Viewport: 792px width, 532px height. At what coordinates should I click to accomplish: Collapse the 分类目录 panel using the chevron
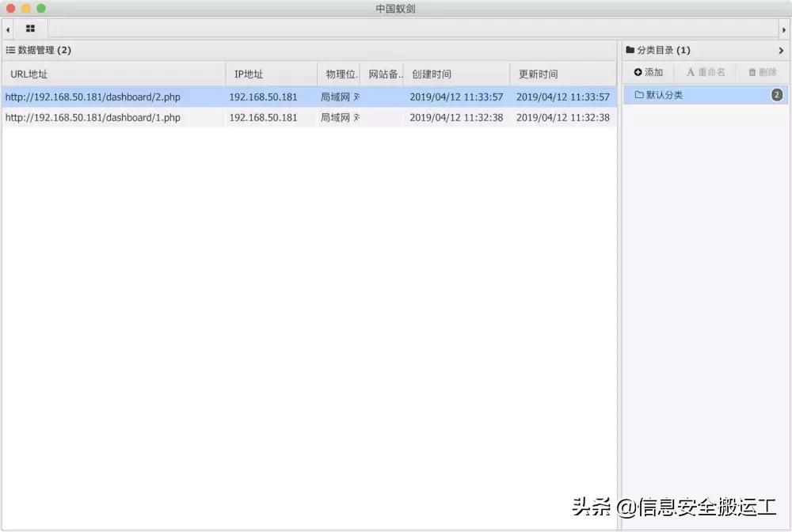coord(782,49)
